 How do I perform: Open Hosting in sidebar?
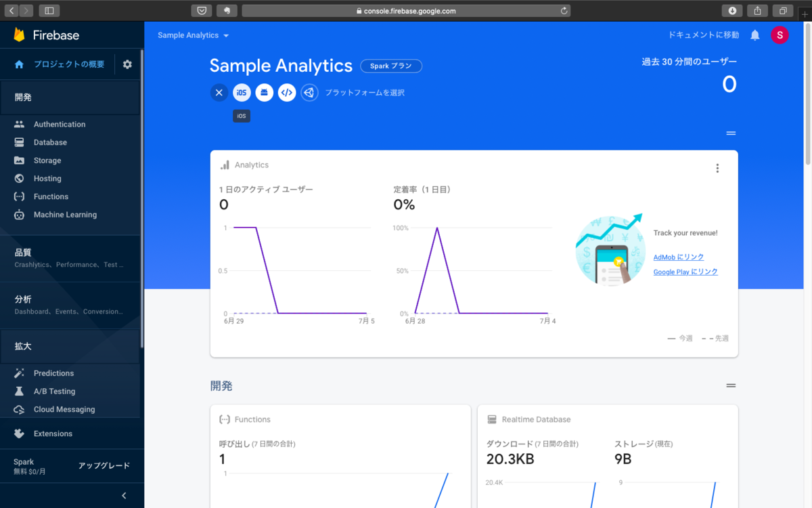47,179
